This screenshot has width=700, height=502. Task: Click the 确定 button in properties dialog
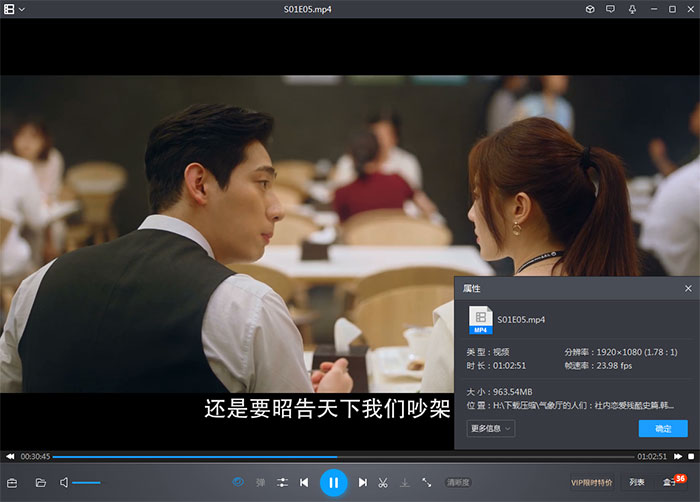point(663,428)
